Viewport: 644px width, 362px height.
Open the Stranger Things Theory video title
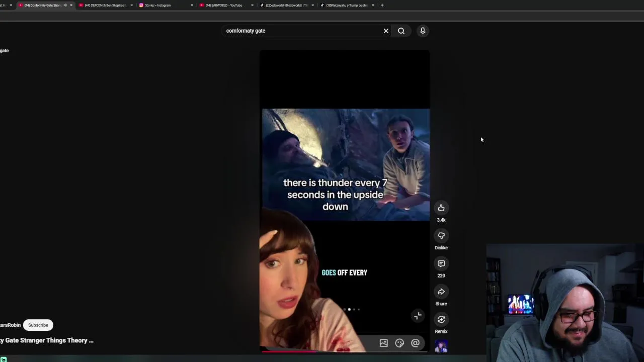(x=47, y=340)
